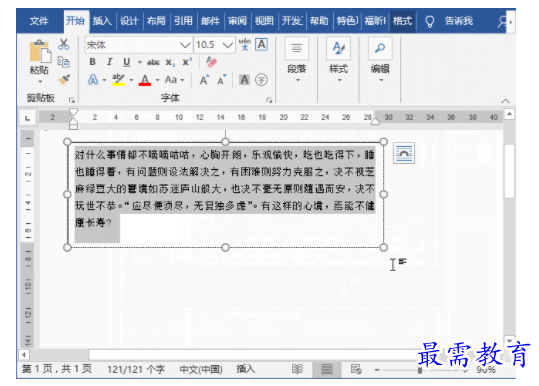This screenshot has height=386, width=539.
Task: Apply text highlight color
Action: click(119, 80)
